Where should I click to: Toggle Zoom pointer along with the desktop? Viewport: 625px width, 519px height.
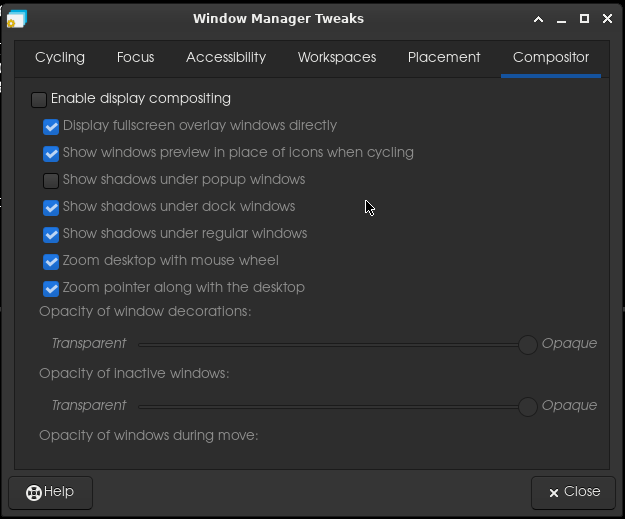tap(51, 289)
